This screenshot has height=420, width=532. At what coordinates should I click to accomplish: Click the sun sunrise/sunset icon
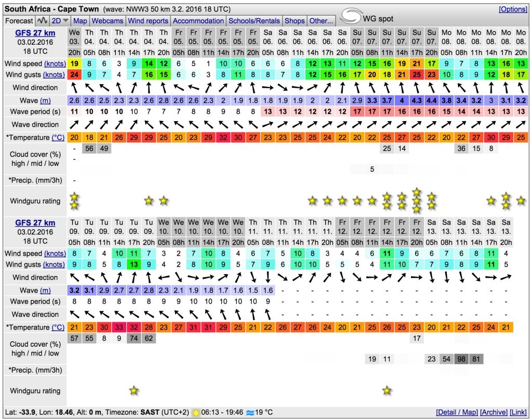tap(195, 412)
